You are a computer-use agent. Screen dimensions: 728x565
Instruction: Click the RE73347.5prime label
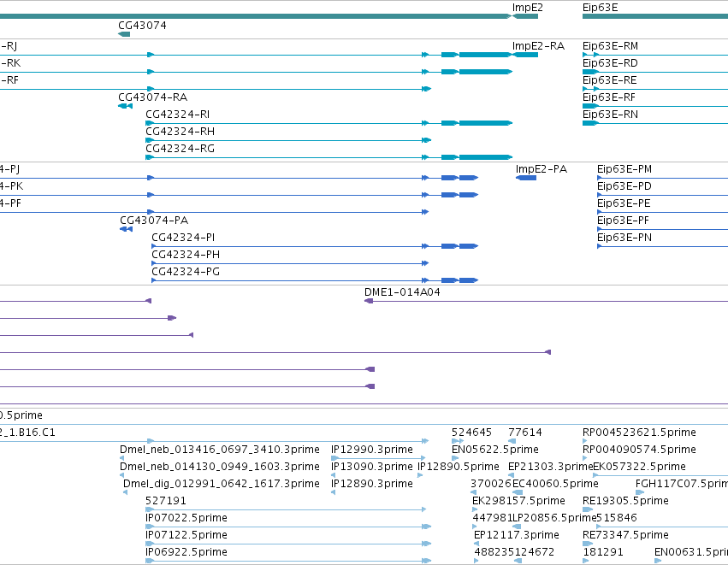click(x=625, y=535)
